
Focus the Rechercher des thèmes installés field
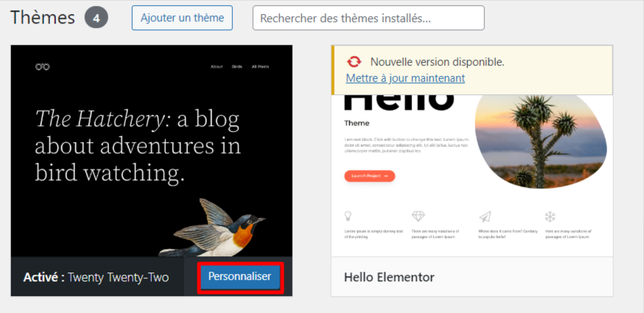pyautogui.click(x=368, y=18)
